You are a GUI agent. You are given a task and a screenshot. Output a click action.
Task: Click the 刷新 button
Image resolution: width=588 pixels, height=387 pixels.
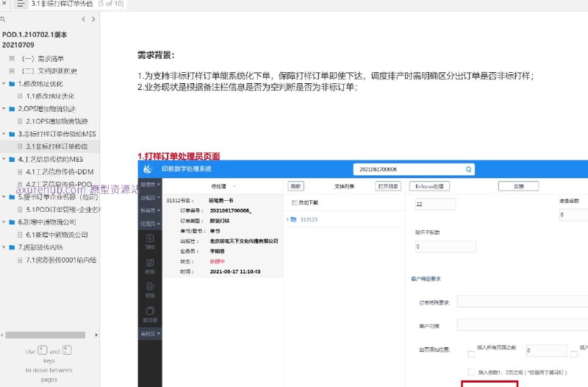tap(296, 186)
